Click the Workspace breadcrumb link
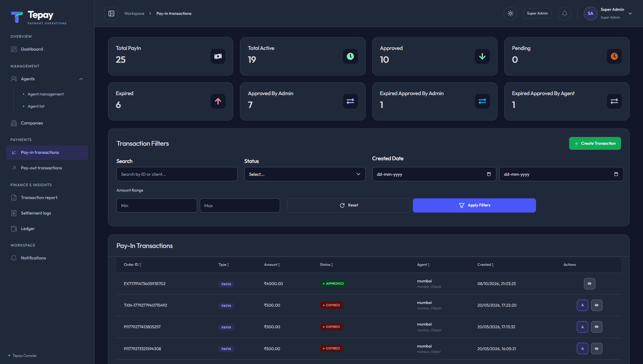Viewport: 643px width, 364px height. (134, 13)
